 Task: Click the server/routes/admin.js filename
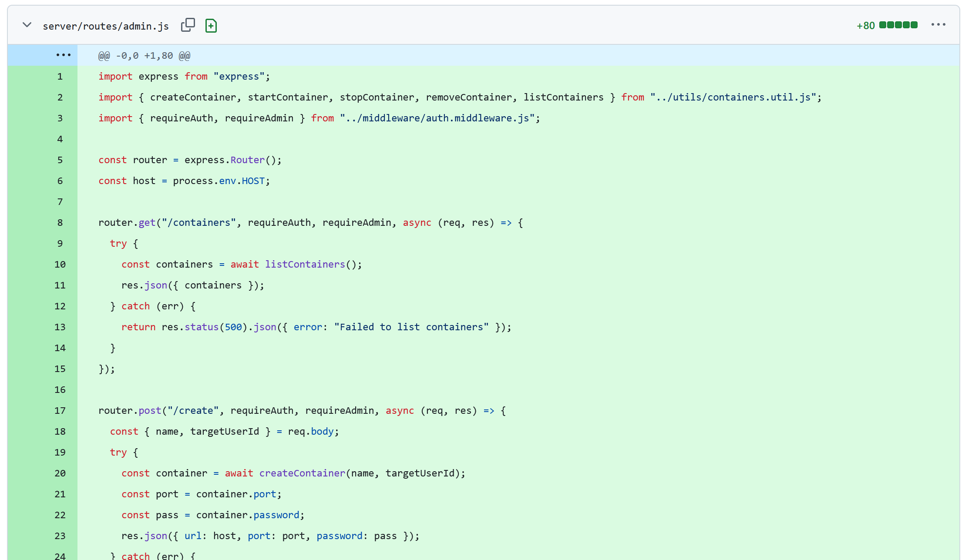pyautogui.click(x=106, y=26)
